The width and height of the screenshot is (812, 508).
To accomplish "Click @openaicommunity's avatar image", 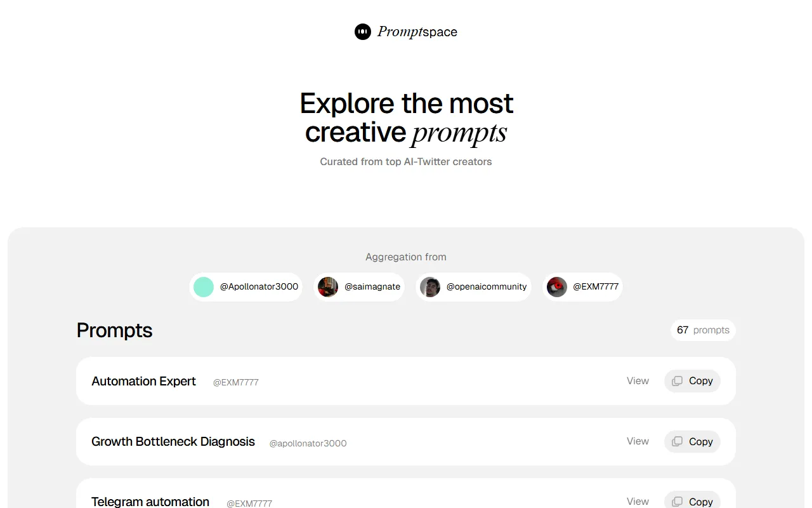I will click(x=430, y=287).
